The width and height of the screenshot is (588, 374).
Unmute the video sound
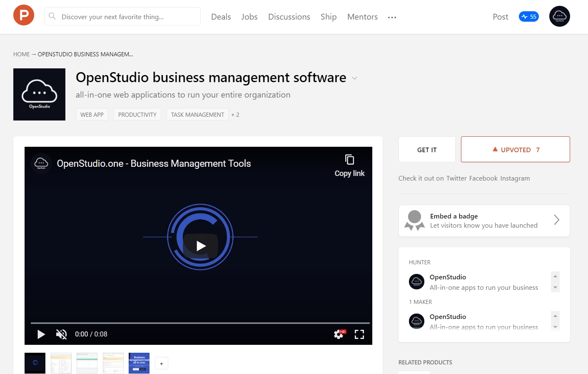click(x=61, y=334)
